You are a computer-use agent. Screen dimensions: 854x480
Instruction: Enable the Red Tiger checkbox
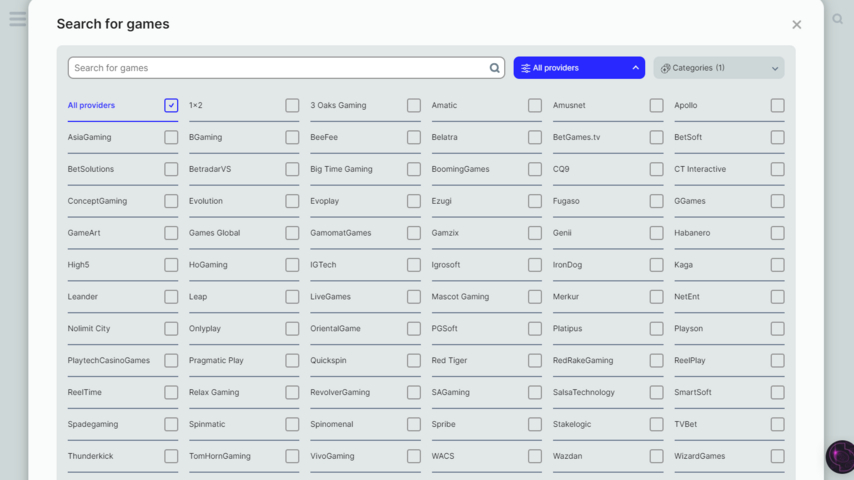(535, 360)
